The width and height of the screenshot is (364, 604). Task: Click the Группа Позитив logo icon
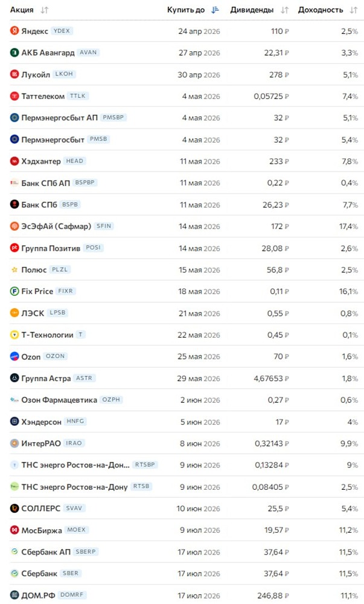coord(14,248)
